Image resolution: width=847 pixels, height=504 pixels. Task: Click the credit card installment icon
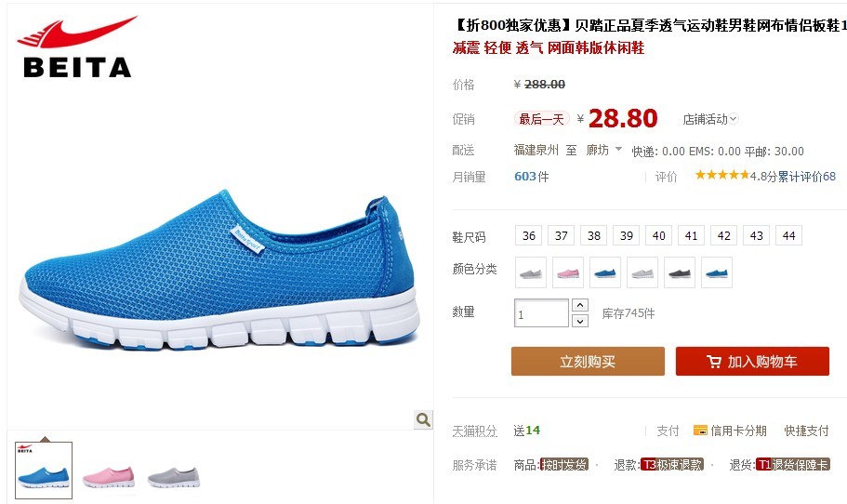(700, 431)
